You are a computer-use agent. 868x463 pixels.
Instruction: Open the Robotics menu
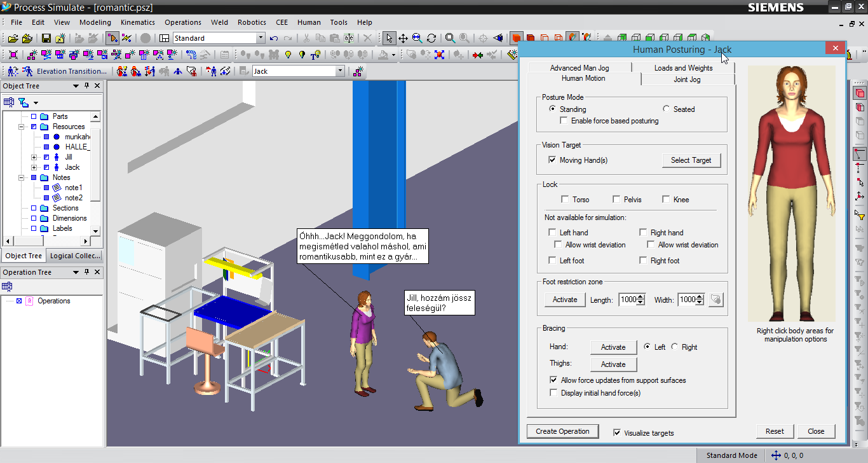252,22
